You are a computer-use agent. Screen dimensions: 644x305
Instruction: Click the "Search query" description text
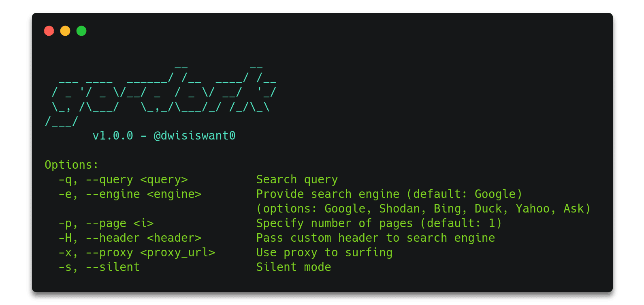(x=297, y=179)
